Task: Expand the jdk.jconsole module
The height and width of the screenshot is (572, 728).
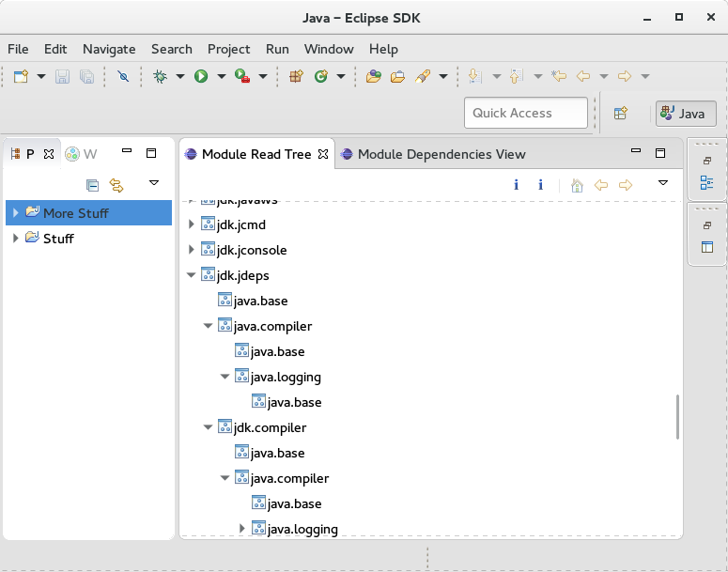Action: (x=192, y=249)
